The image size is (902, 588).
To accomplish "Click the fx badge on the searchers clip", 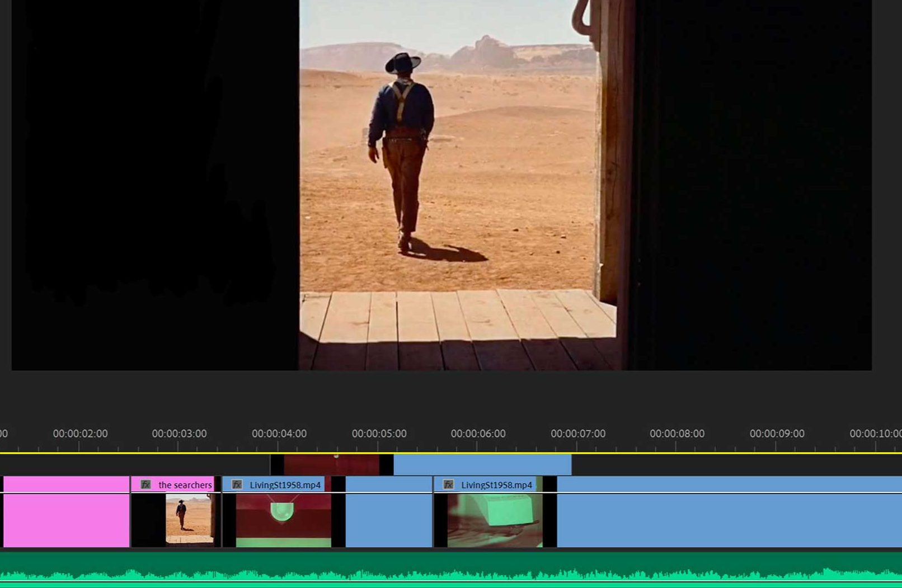I will pos(146,484).
